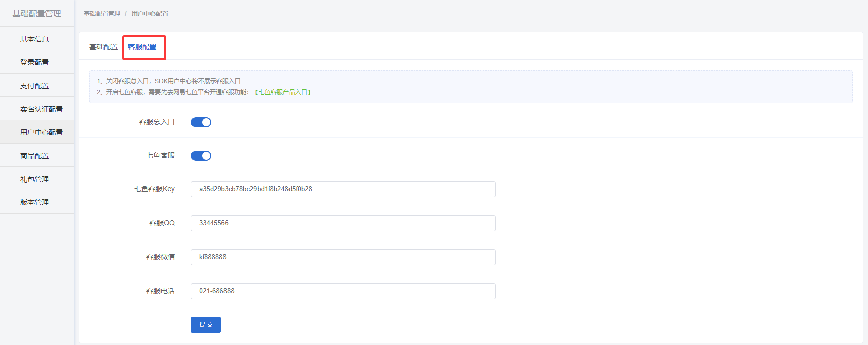Open 登录配置 in the sidebar
Screen dimensions: 868x345
point(37,62)
